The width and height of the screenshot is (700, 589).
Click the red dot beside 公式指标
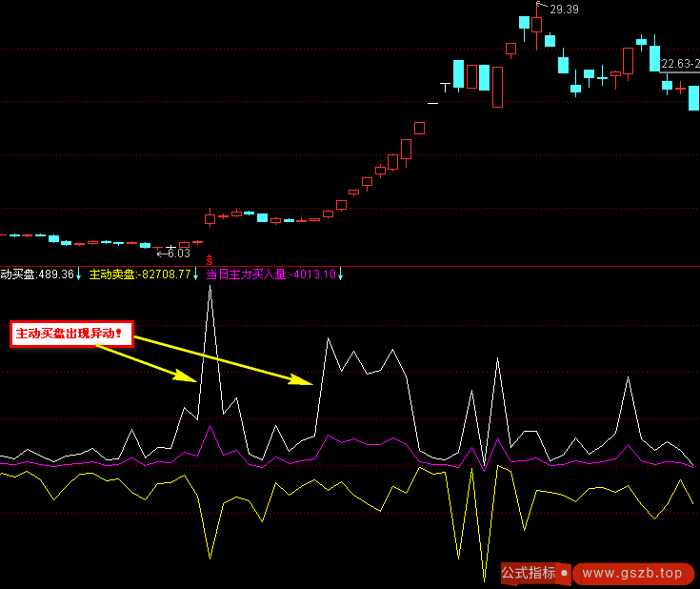pos(565,574)
